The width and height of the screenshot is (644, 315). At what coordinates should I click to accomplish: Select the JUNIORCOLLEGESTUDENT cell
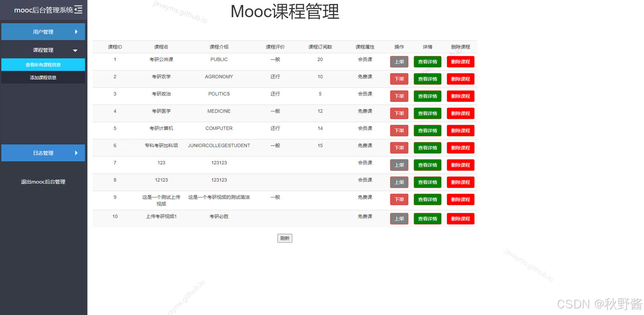coord(219,146)
